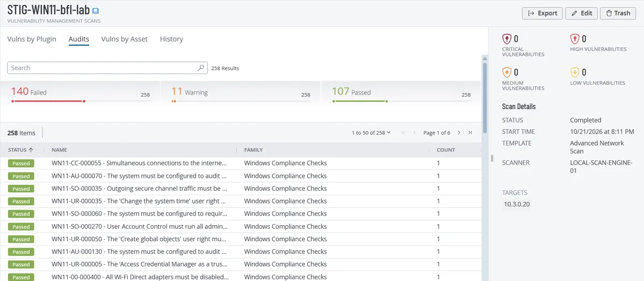Screen dimensions: 644x281
Task: Export the scan results
Action: pyautogui.click(x=543, y=13)
